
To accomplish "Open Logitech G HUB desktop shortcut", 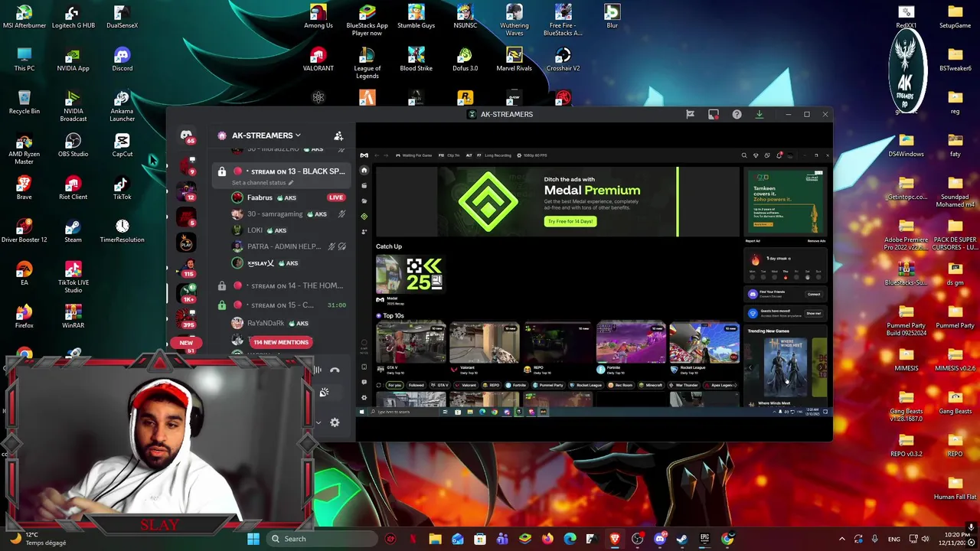I will 73,17.
